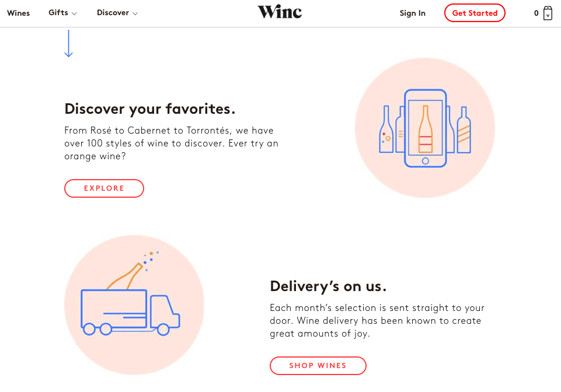Open the Wines menu item

(18, 13)
